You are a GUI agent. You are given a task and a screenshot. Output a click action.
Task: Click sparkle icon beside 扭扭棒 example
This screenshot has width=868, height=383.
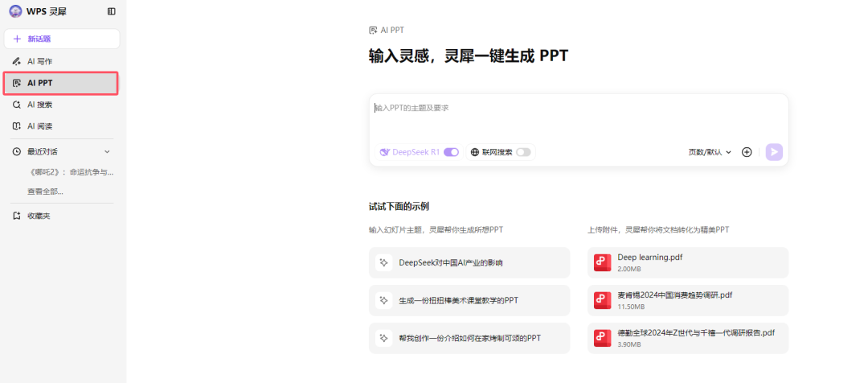(383, 300)
